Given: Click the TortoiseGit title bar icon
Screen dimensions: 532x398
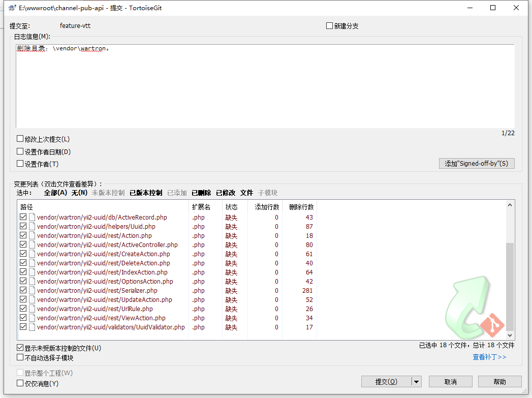Looking at the screenshot, I should (12, 8).
